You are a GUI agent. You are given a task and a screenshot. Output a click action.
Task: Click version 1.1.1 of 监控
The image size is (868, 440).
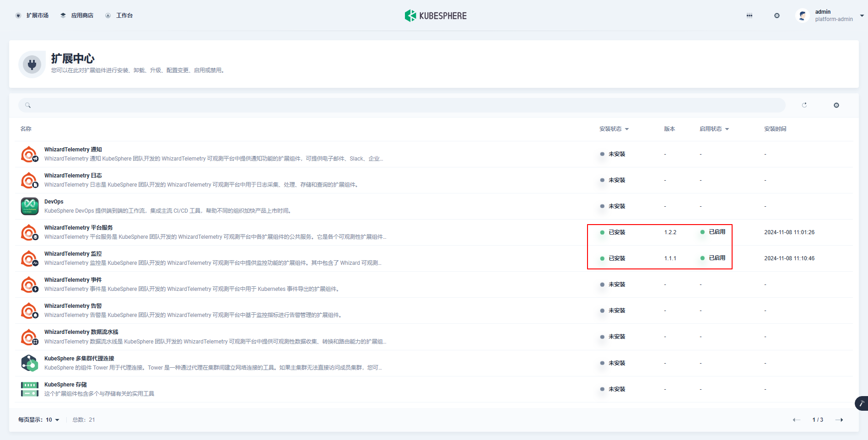pos(670,258)
